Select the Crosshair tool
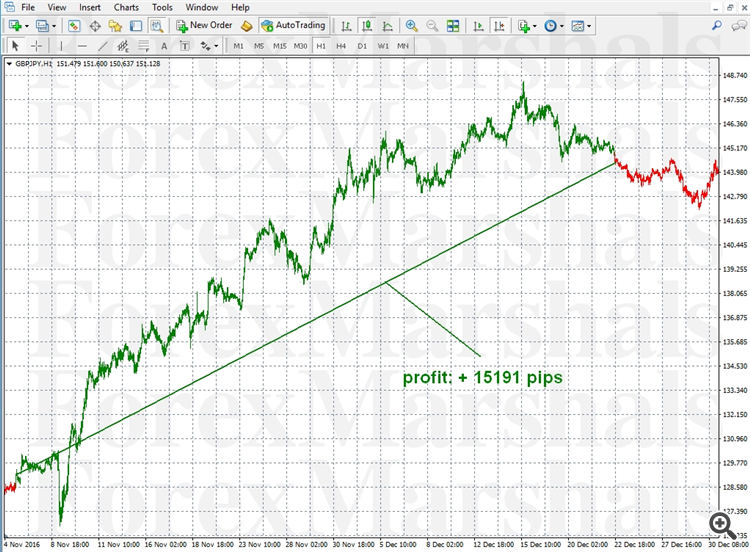This screenshot has height=552, width=750. 36,46
